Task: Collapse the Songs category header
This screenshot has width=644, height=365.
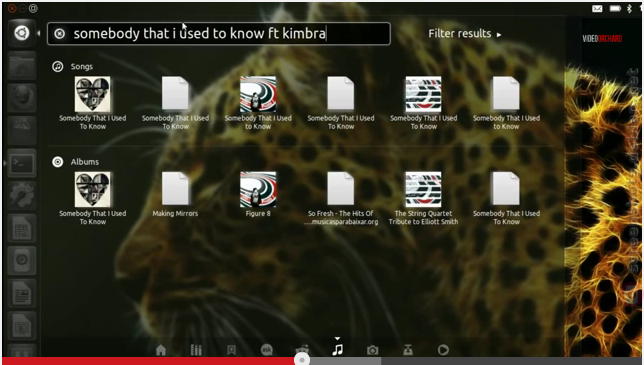Action: [72, 67]
